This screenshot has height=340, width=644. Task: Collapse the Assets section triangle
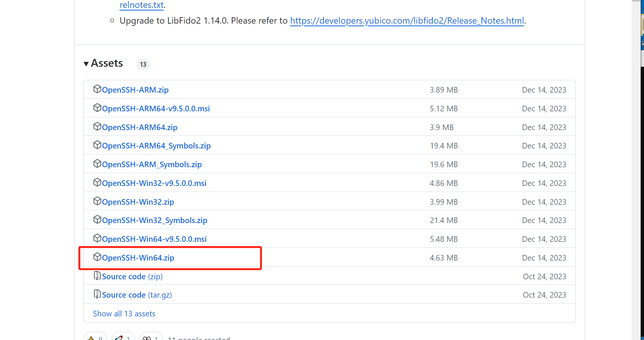point(86,64)
